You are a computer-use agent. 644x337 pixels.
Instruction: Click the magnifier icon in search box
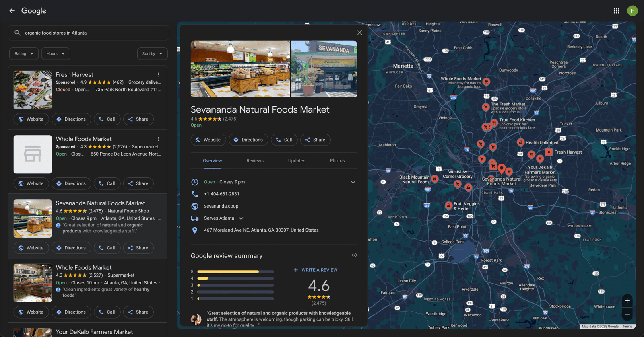(x=17, y=33)
